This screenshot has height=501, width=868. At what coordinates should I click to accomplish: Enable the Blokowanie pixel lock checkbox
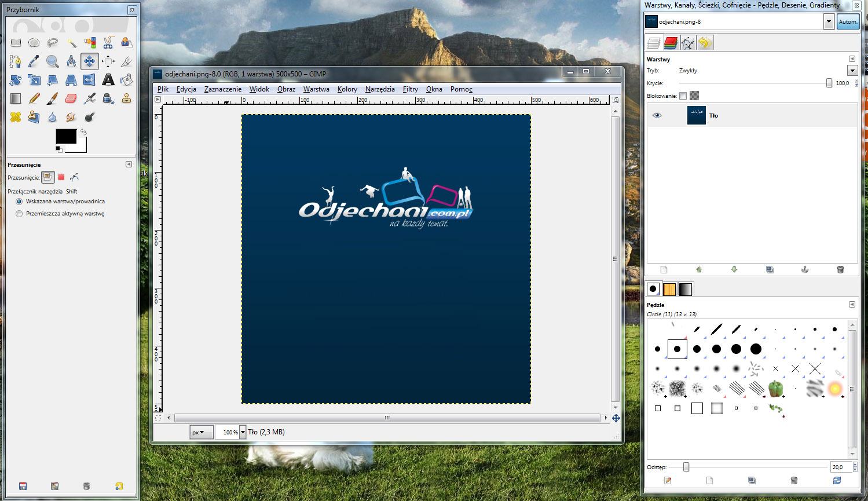point(683,96)
